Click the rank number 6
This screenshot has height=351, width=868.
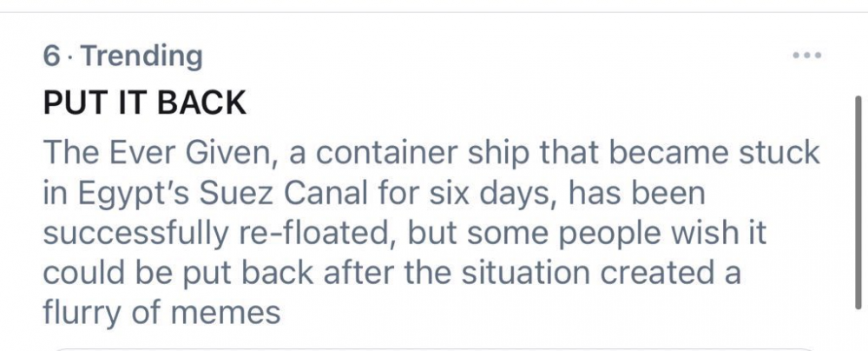coord(51,56)
